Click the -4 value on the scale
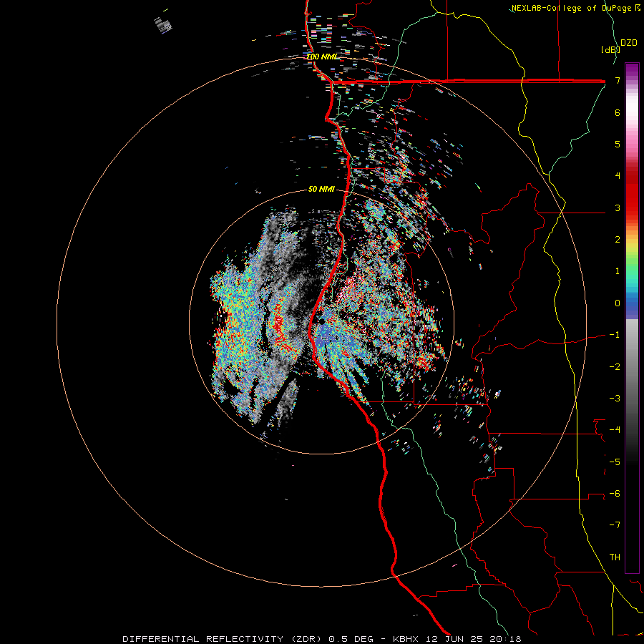The image size is (644, 644). 615,429
